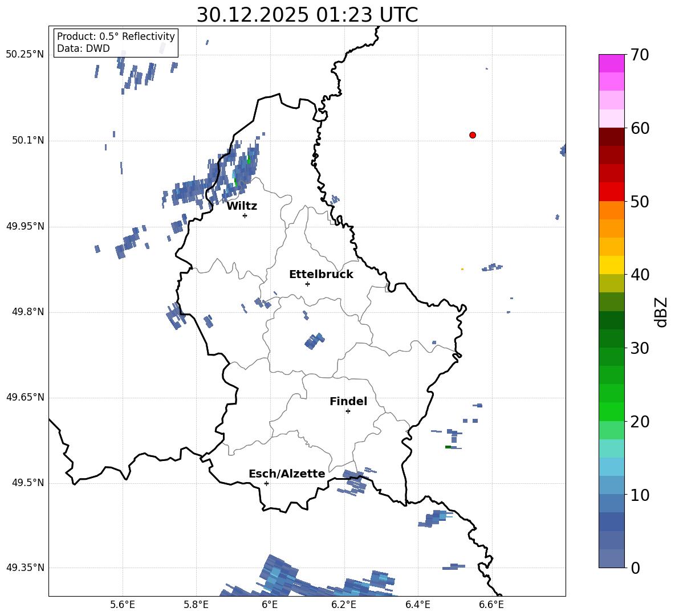
Task: Click the 10 tick on colorbar
Action: (640, 495)
